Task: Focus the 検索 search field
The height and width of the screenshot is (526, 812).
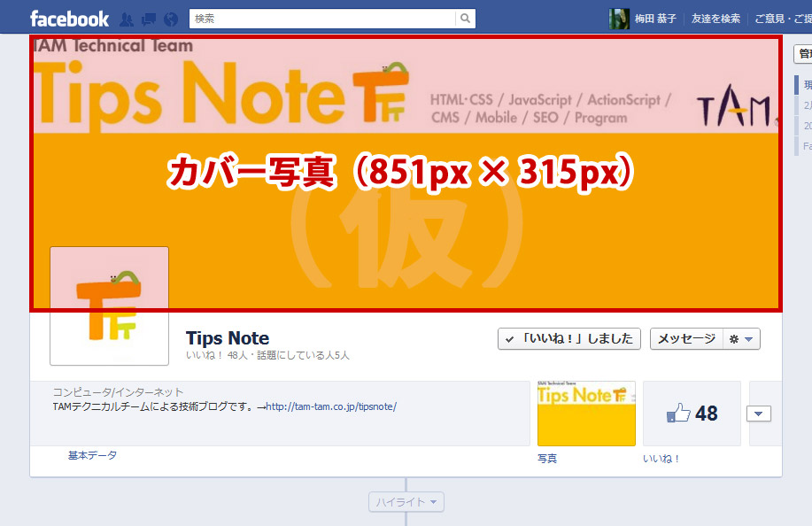Action: pos(322,19)
